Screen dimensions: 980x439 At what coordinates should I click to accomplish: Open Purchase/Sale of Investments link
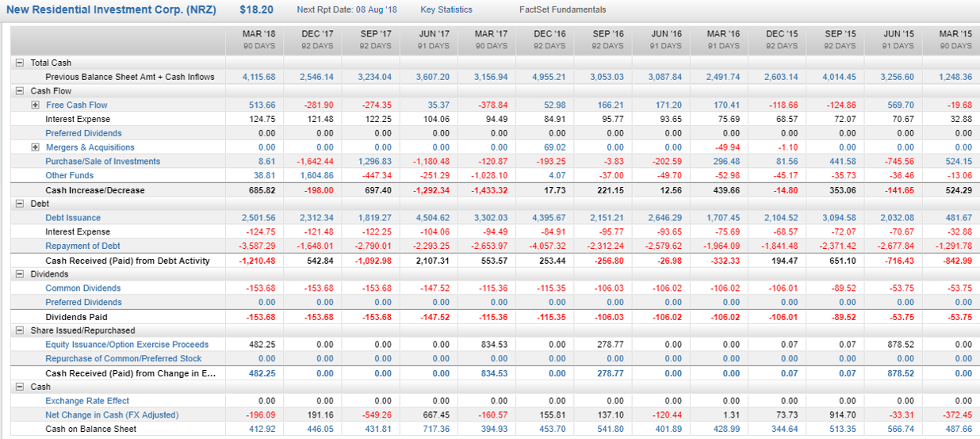[x=103, y=162]
